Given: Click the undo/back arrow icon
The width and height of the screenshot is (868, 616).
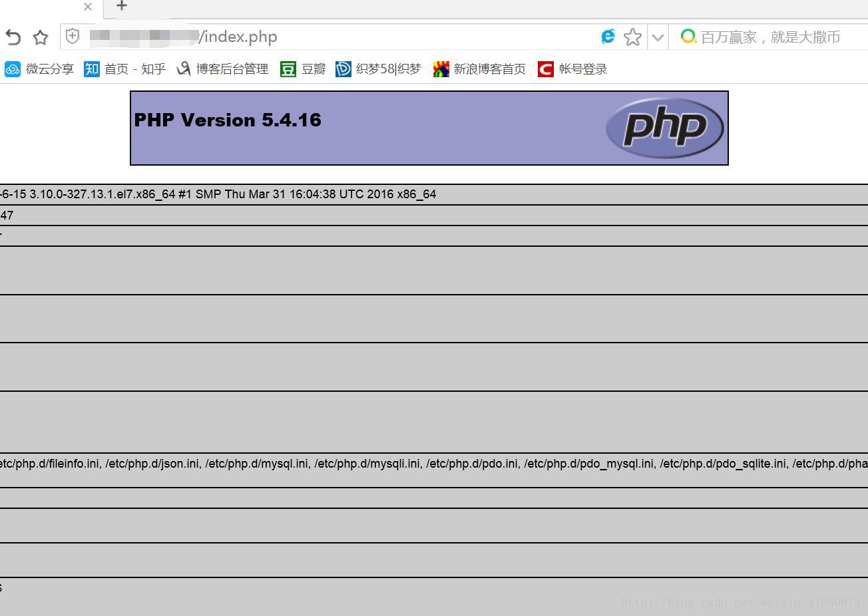Looking at the screenshot, I should [13, 37].
